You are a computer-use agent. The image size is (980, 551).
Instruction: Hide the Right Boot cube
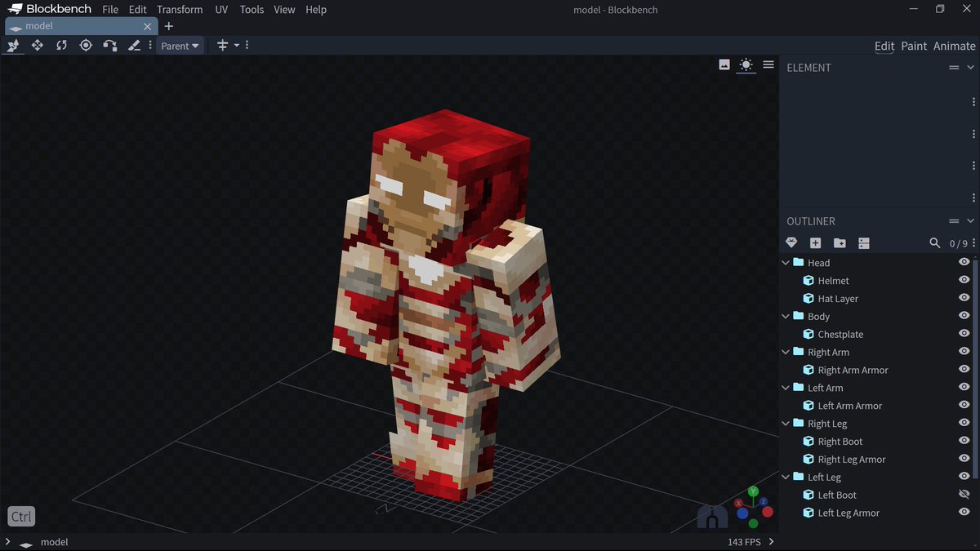pyautogui.click(x=964, y=441)
